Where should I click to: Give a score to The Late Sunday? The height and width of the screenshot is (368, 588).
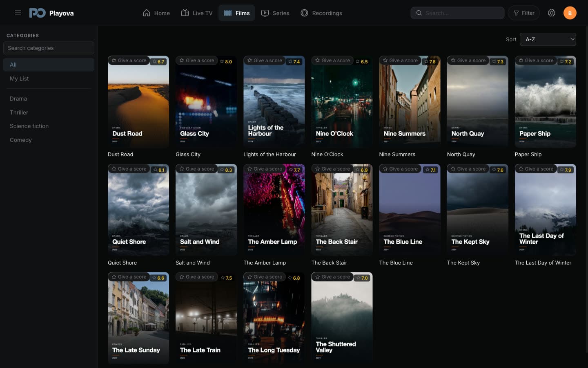[x=129, y=277]
